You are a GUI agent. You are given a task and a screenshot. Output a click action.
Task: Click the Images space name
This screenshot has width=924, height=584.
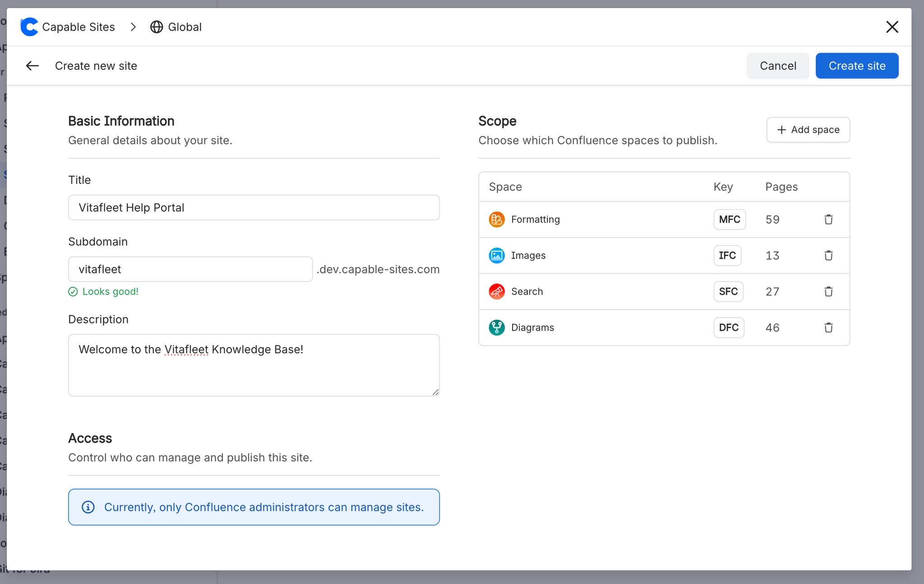[528, 256]
